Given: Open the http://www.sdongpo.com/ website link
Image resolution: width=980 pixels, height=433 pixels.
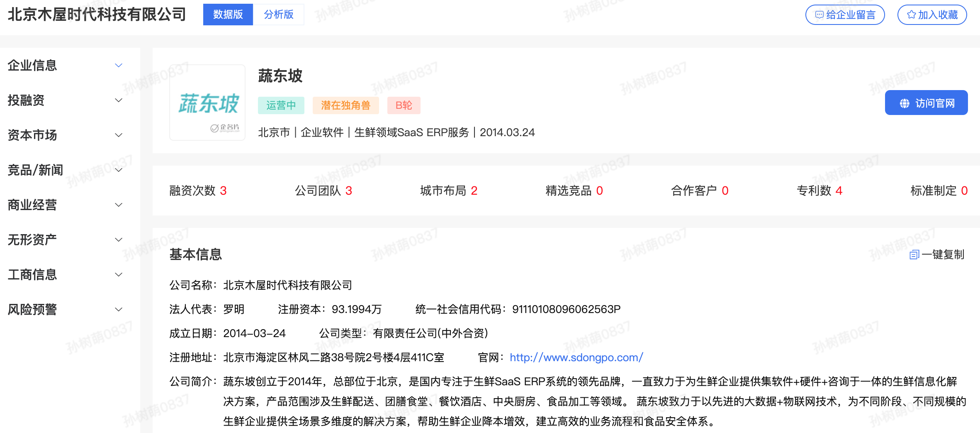Looking at the screenshot, I should click(x=576, y=357).
